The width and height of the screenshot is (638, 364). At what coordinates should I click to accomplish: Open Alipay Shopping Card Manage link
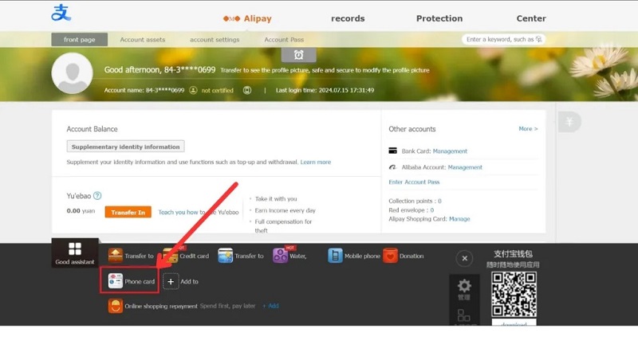click(459, 219)
